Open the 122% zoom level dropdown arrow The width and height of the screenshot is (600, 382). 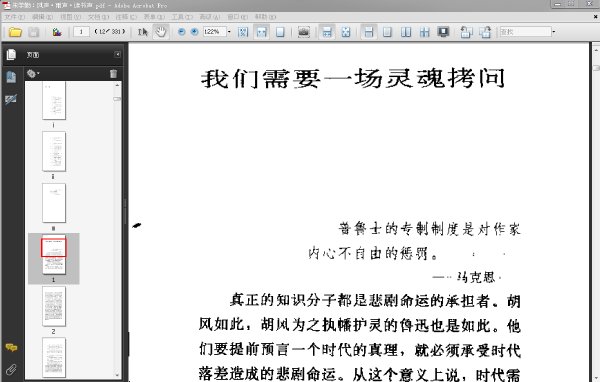[x=229, y=32]
